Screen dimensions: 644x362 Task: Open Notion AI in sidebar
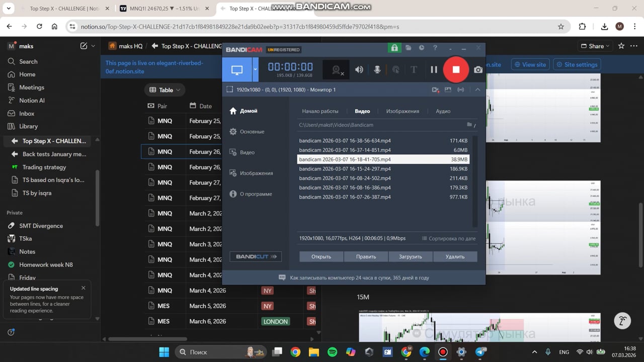click(32, 101)
